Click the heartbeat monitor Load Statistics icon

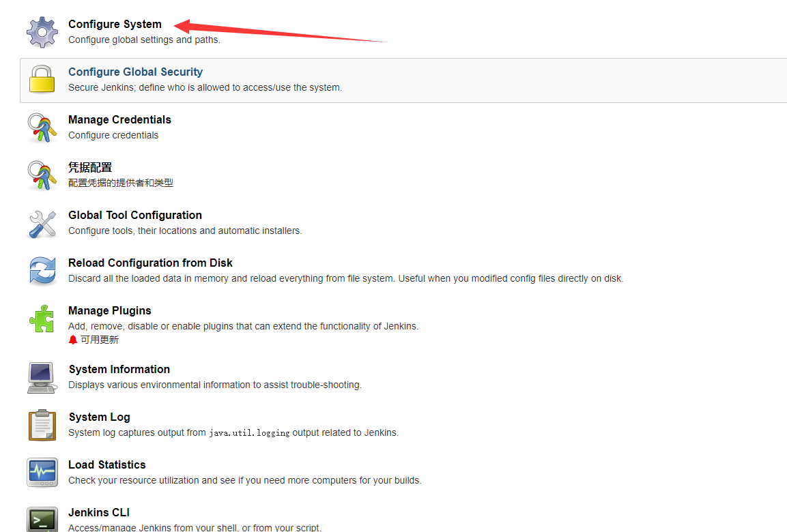pos(42,473)
